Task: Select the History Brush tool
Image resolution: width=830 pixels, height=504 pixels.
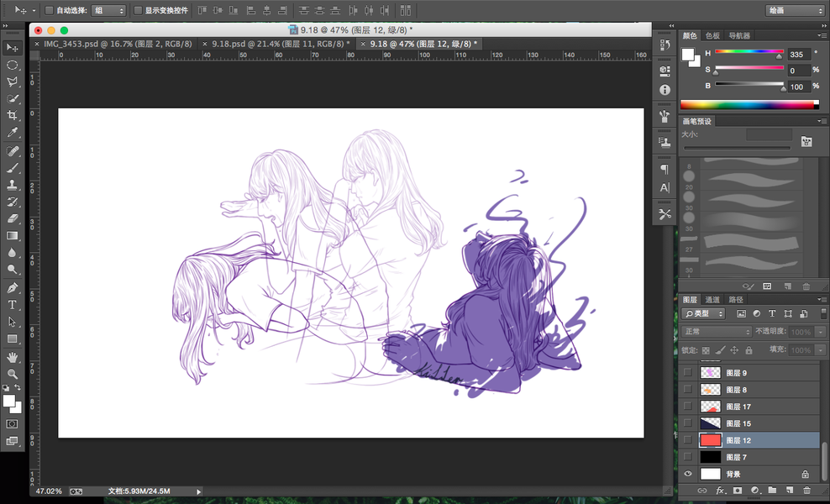Action: [12, 202]
